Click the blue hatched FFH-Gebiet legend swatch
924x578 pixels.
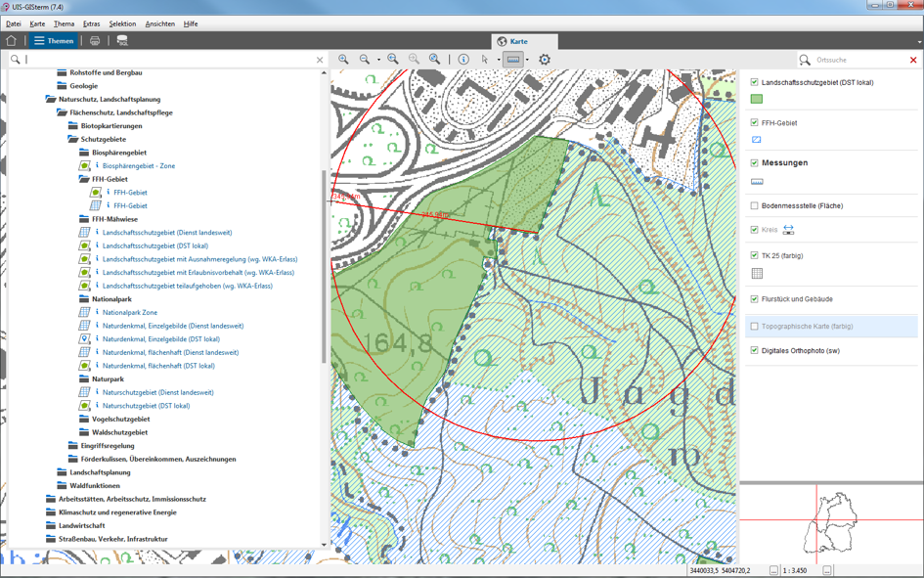tap(757, 140)
